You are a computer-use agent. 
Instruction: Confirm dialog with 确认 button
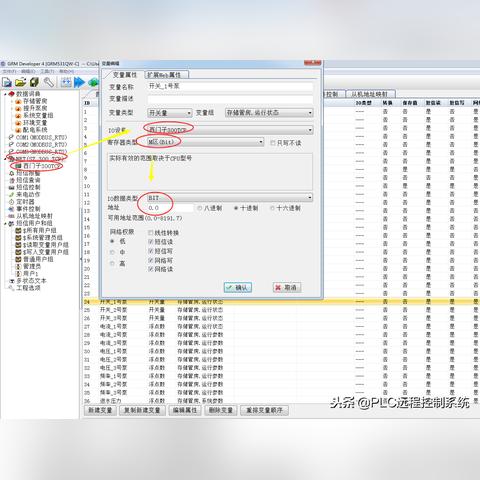pos(238,287)
